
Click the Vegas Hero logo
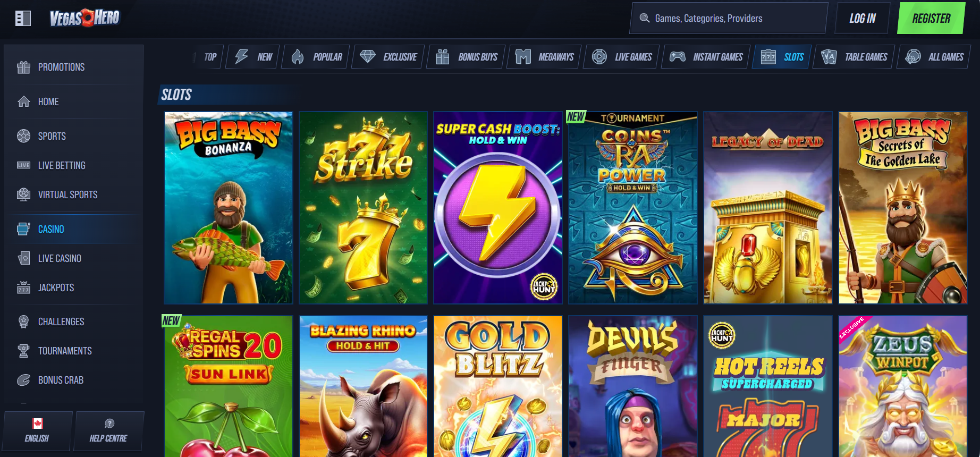[x=85, y=19]
